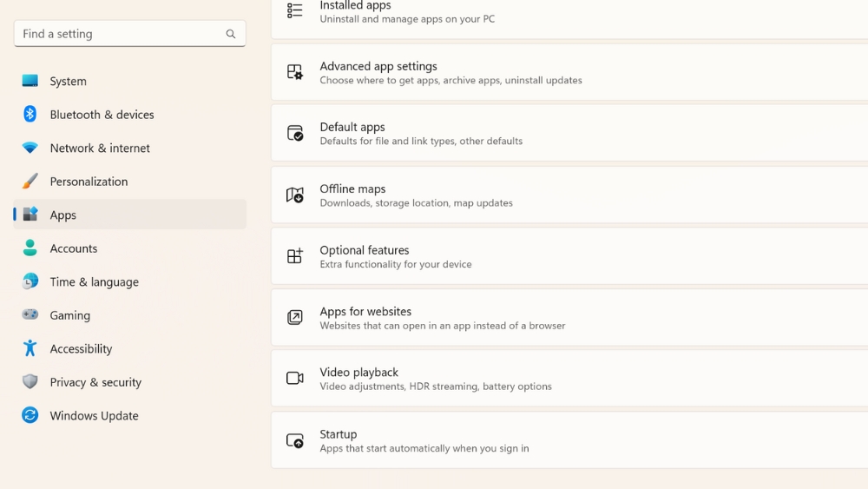
Task: Open Accessibility settings section
Action: pyautogui.click(x=81, y=349)
